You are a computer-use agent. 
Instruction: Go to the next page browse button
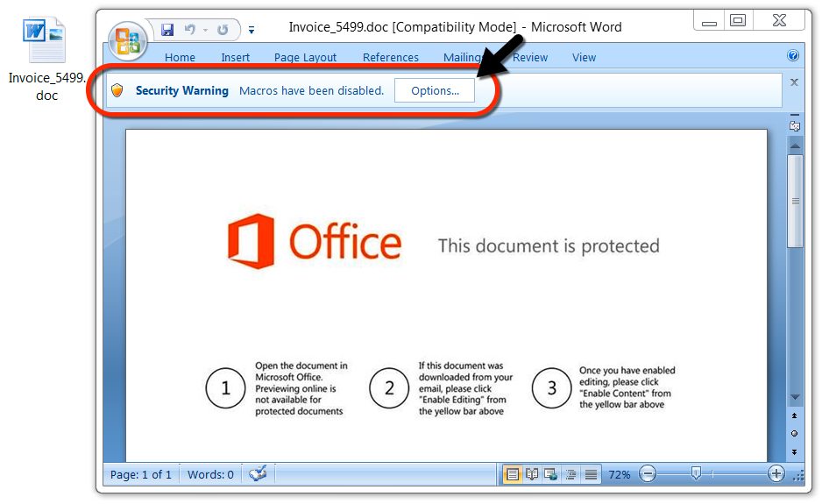point(794,451)
